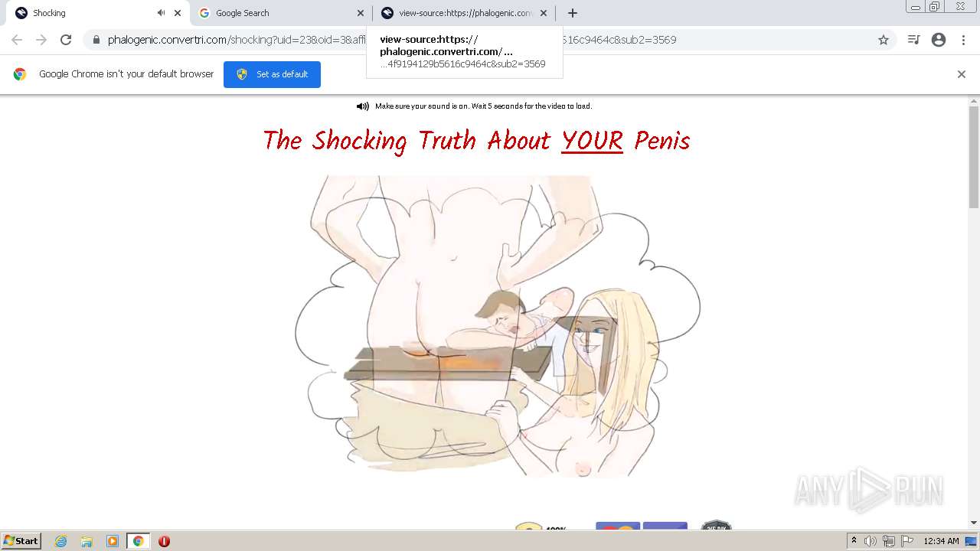Screen dimensions: 980x551
Task: Click the sound speaker icon on page
Action: click(x=363, y=106)
